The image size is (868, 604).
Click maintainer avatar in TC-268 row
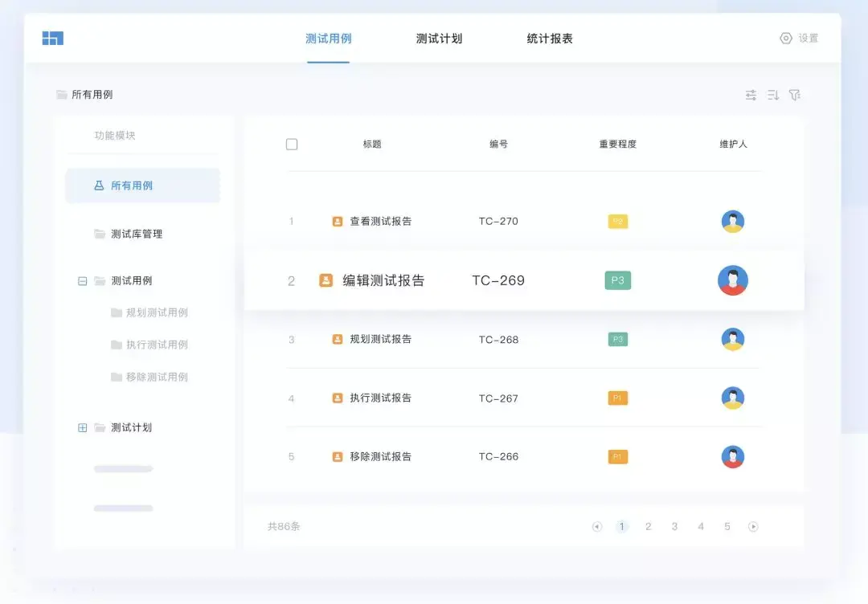pos(733,339)
